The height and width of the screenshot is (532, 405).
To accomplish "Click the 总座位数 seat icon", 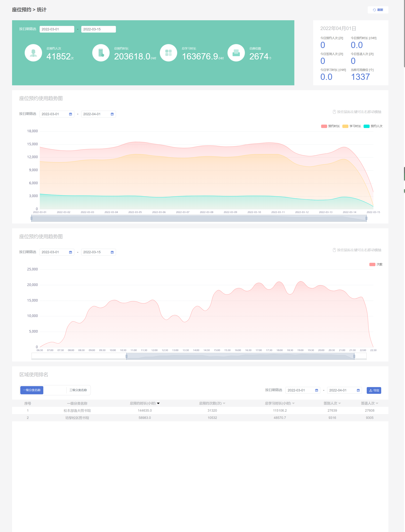I will (236, 53).
